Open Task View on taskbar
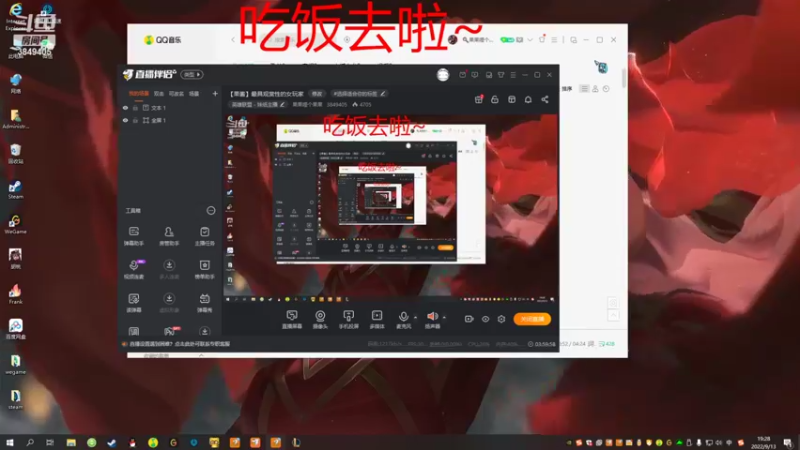Viewport: 800px width, 450px height. pyautogui.click(x=49, y=442)
